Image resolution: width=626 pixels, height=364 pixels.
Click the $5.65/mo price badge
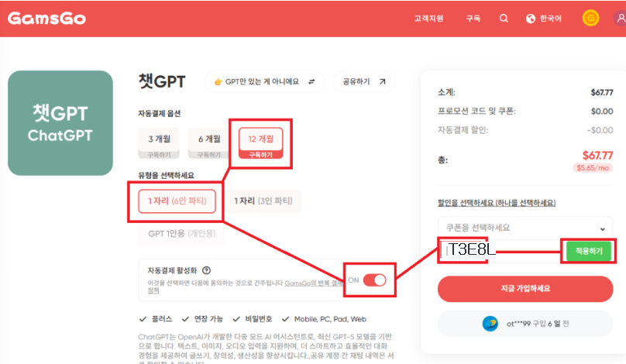click(593, 168)
